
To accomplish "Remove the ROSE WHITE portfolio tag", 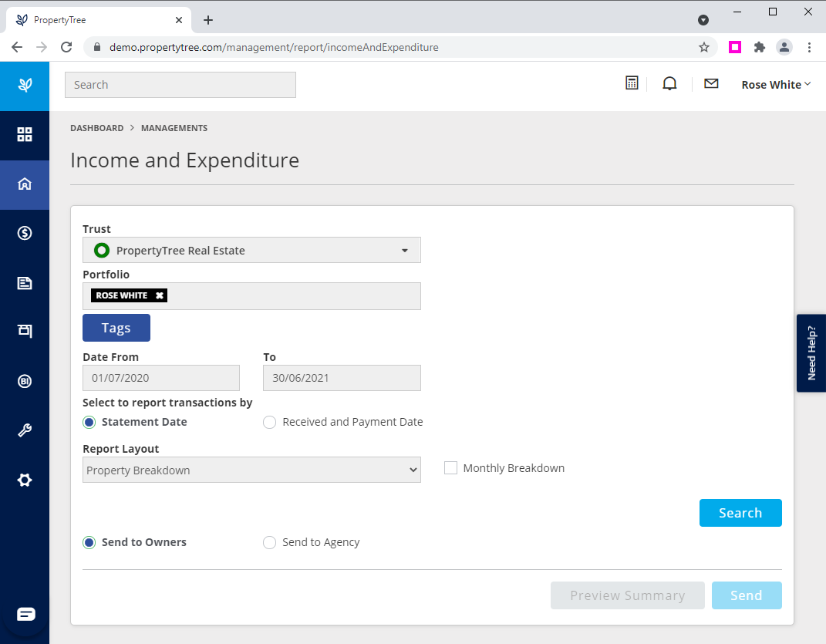I will pyautogui.click(x=159, y=295).
